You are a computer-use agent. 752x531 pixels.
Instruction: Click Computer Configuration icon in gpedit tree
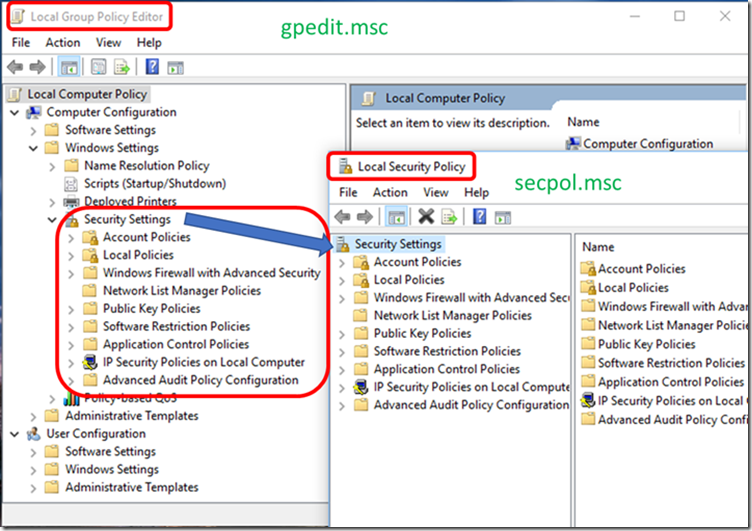click(x=34, y=112)
